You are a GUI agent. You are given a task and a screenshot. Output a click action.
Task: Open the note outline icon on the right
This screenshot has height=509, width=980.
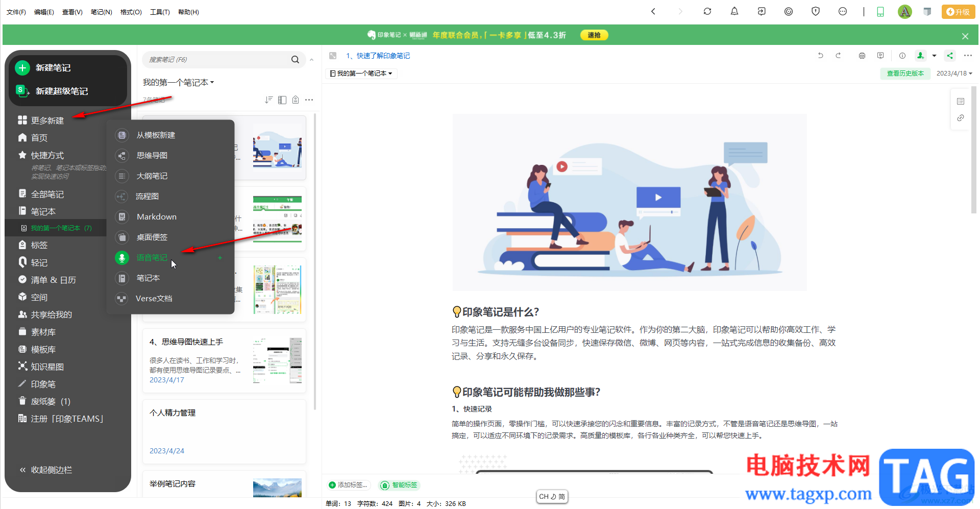click(x=961, y=101)
